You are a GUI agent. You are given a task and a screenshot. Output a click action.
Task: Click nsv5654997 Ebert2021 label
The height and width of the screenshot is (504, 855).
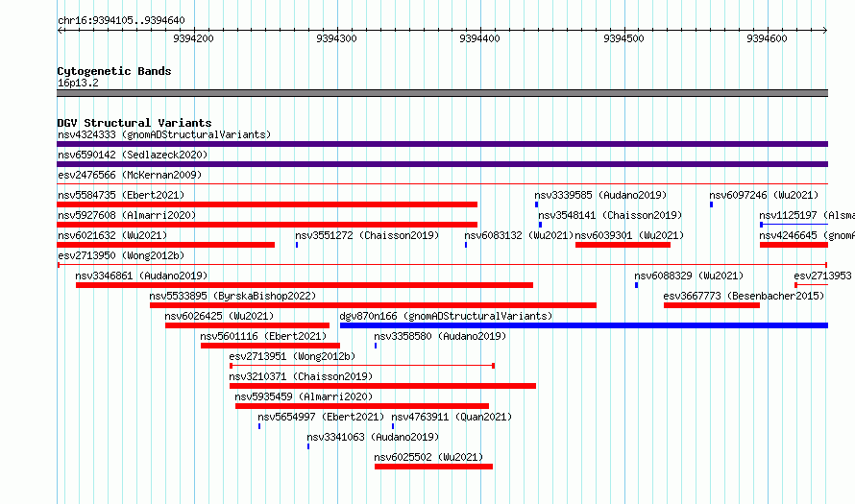tap(321, 417)
